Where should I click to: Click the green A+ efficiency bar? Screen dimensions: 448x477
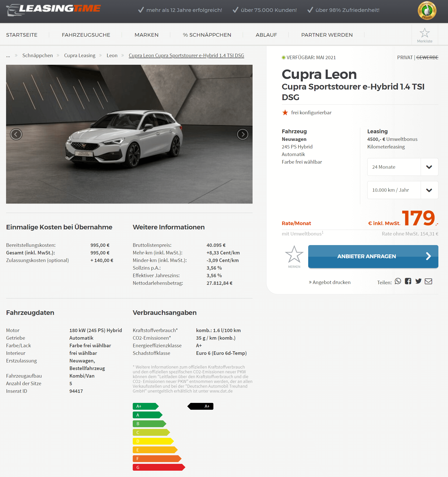[146, 406]
